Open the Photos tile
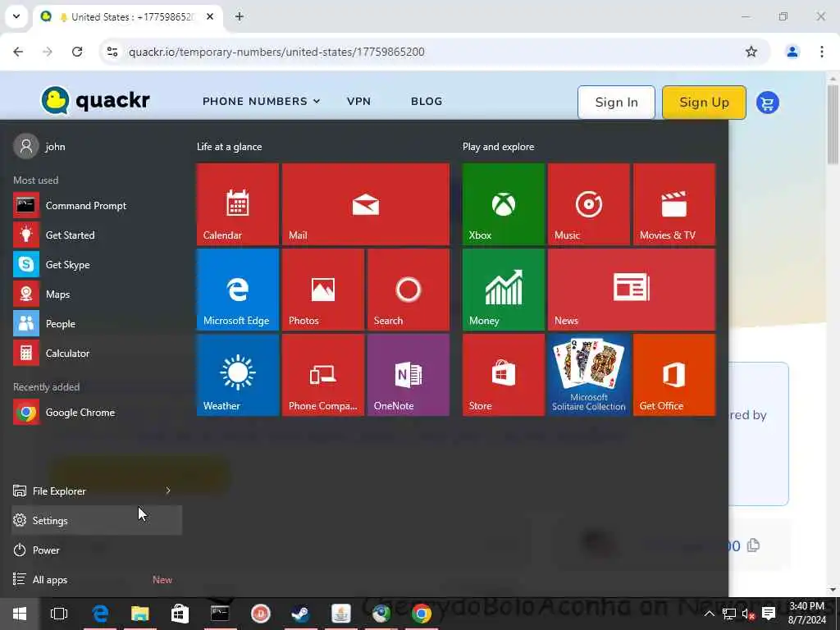 click(322, 290)
